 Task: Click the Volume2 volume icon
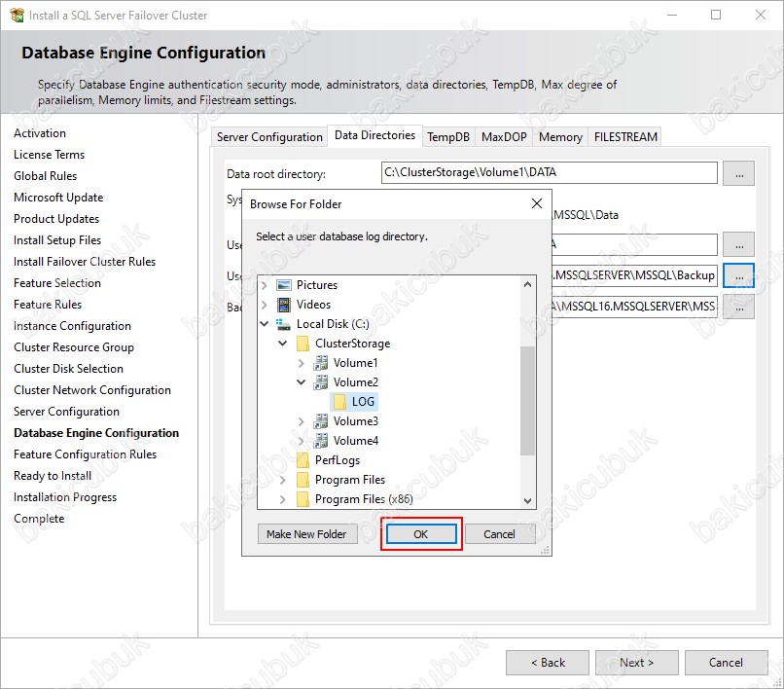[320, 382]
